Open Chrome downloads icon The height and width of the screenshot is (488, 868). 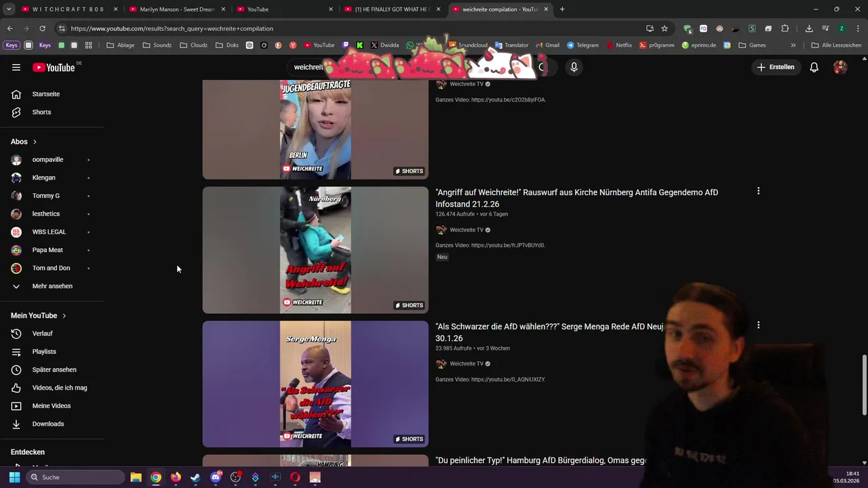pos(809,28)
